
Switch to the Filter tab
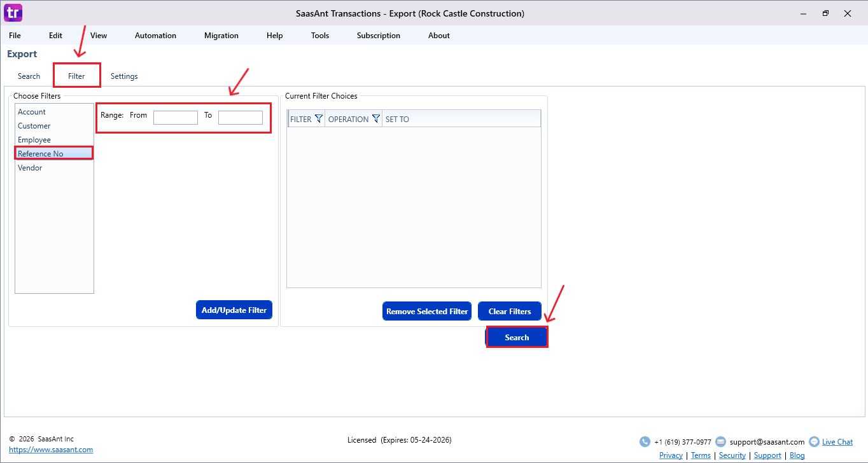click(x=76, y=76)
